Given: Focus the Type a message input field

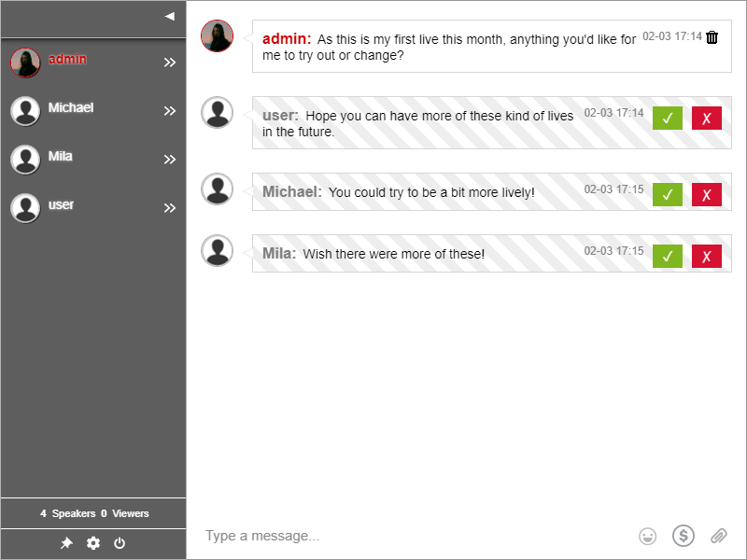Looking at the screenshot, I should tap(411, 536).
